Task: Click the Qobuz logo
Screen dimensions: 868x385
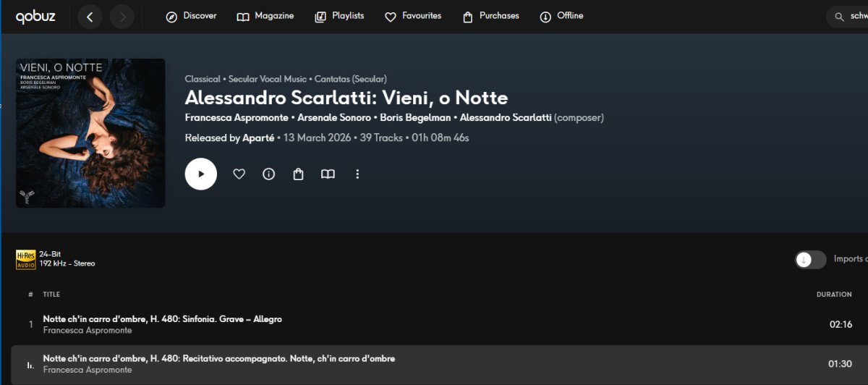Action: [35, 16]
